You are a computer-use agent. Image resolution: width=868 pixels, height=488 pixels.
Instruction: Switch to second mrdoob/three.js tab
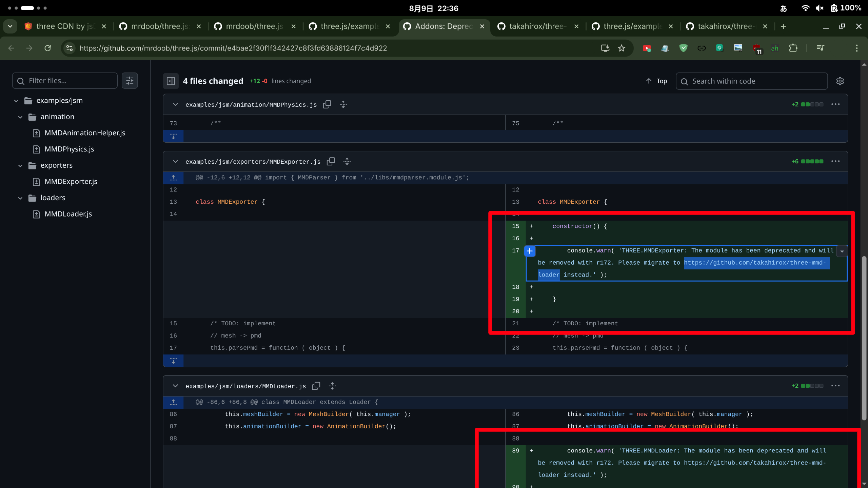click(x=254, y=26)
